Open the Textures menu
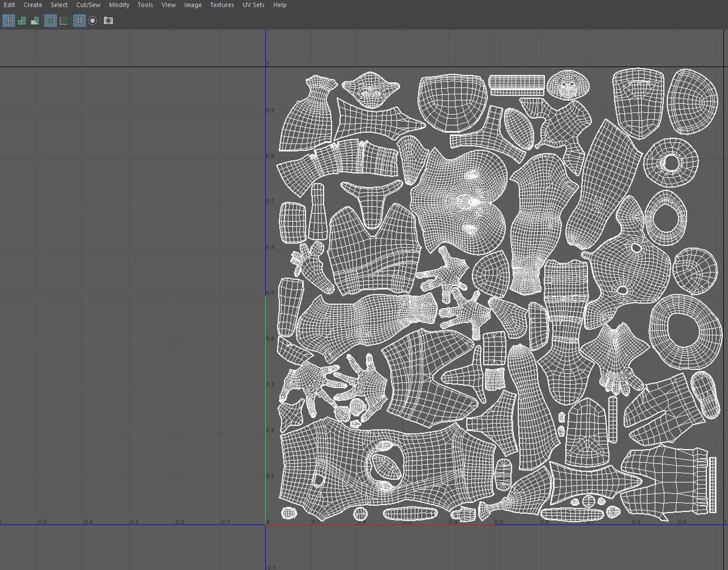The width and height of the screenshot is (728, 570). (x=222, y=5)
